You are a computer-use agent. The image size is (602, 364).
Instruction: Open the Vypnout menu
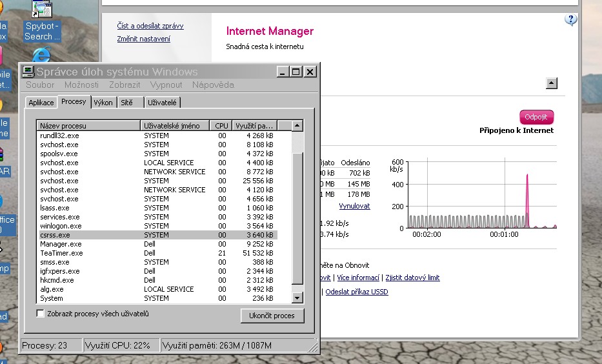166,85
